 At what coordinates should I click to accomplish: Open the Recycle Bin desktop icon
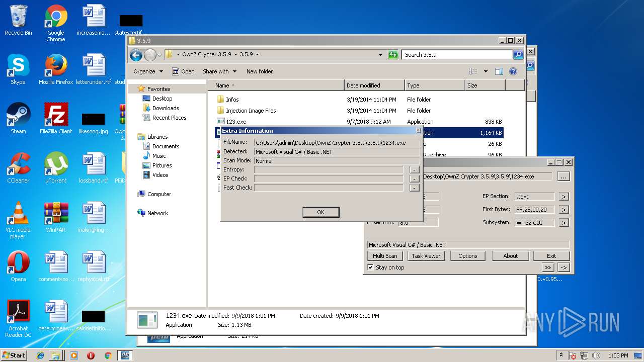(18, 20)
